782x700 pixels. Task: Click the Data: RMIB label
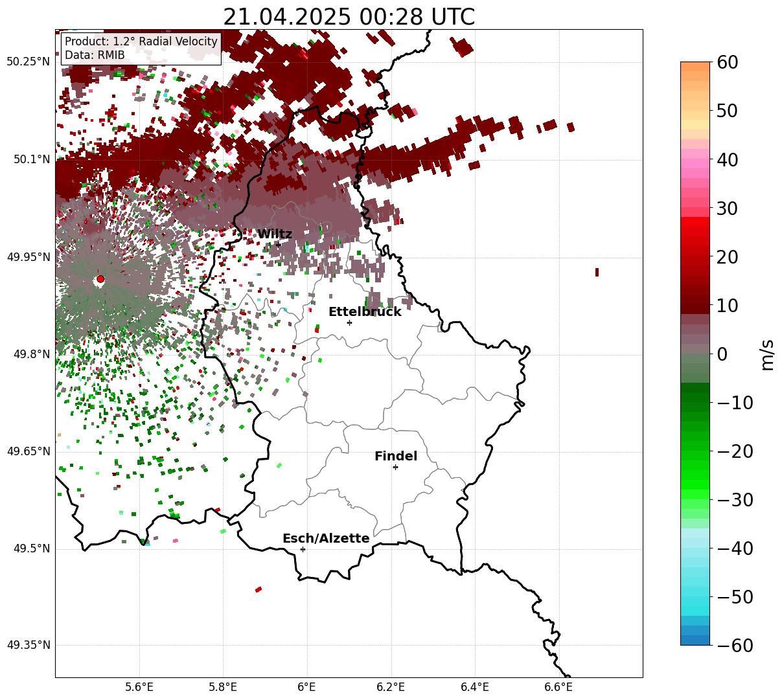[95, 56]
